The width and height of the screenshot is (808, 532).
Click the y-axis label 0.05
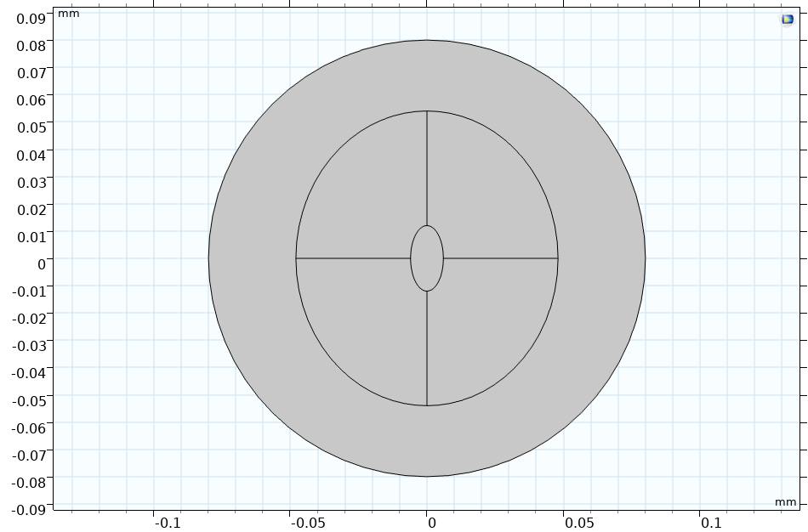click(x=31, y=127)
